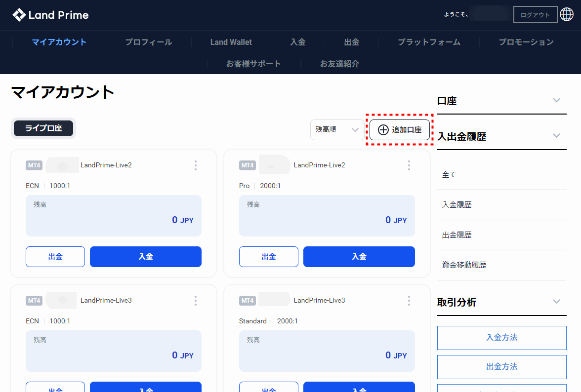Click the 出金方法 sidebar button

coord(502,367)
